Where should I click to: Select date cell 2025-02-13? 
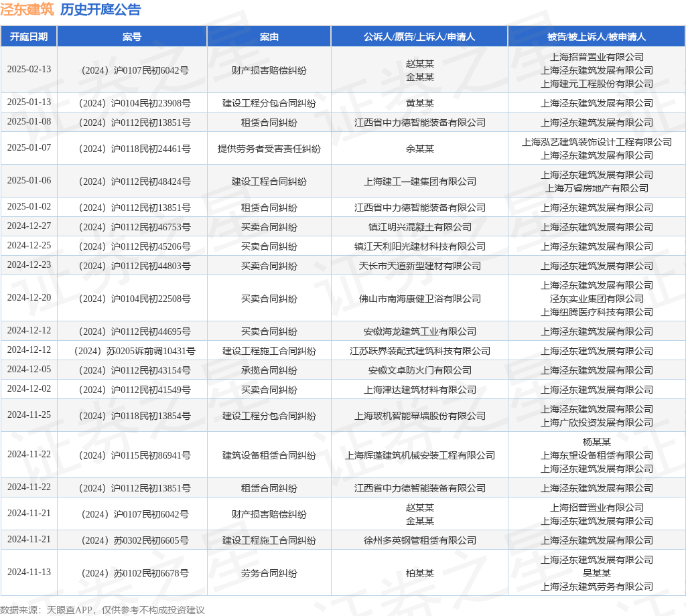click(29, 70)
